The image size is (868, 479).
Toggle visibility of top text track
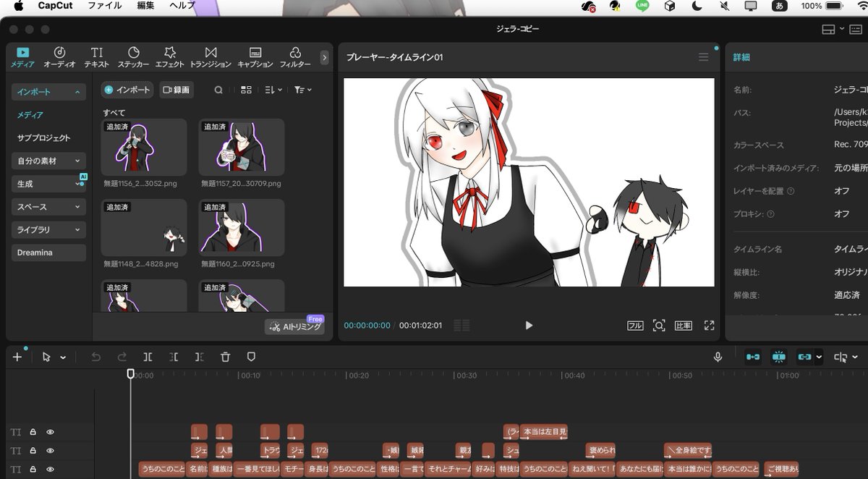click(x=51, y=432)
